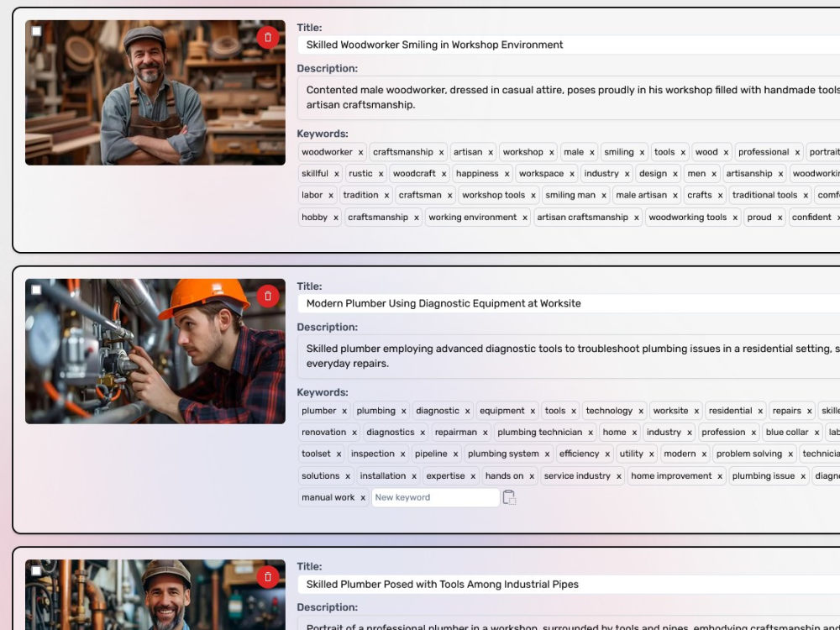Click the 'solutions' keyword text
The height and width of the screenshot is (630, 840).
tap(320, 475)
